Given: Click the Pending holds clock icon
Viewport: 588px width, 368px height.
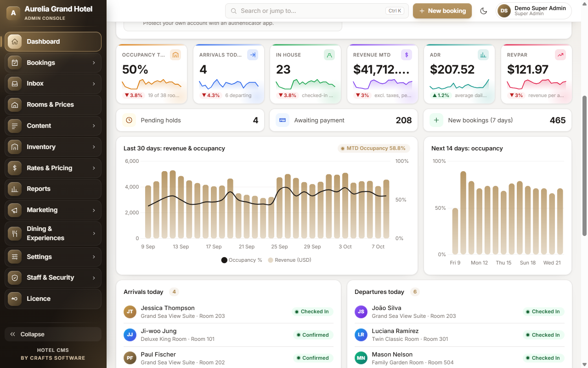Looking at the screenshot, I should (129, 120).
